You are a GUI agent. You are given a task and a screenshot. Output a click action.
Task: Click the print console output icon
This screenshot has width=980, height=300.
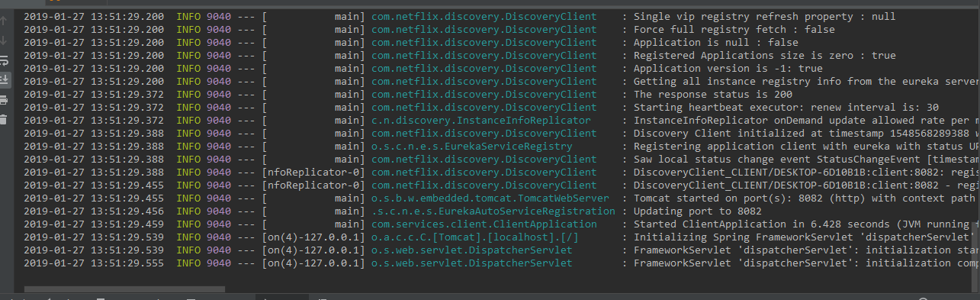click(x=4, y=99)
